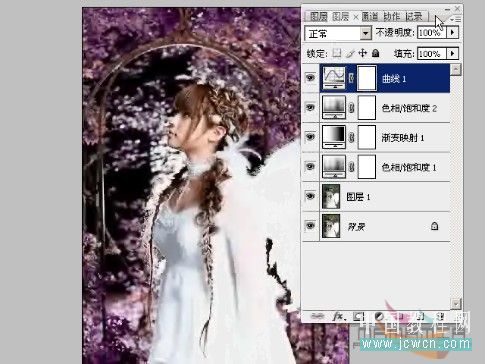Viewport: 485px width, 364px height.
Task: Select the layer mask thumbnail of 曲线 1
Action: click(x=367, y=78)
